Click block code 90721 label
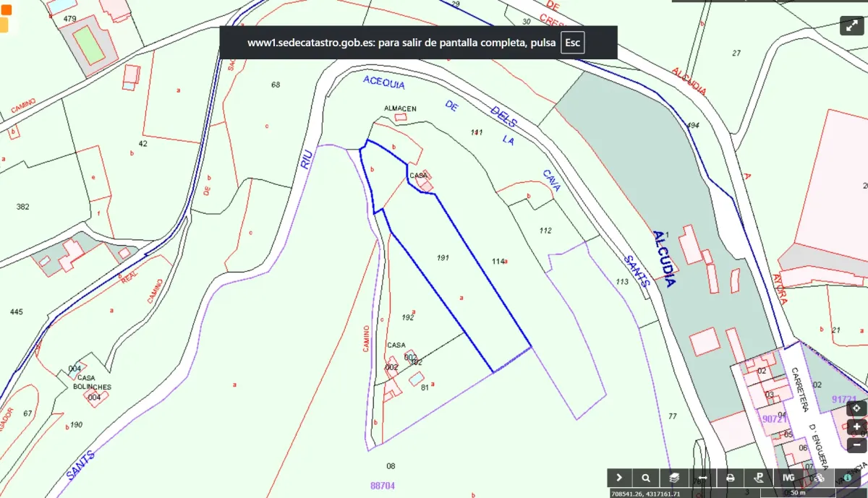 coord(773,418)
